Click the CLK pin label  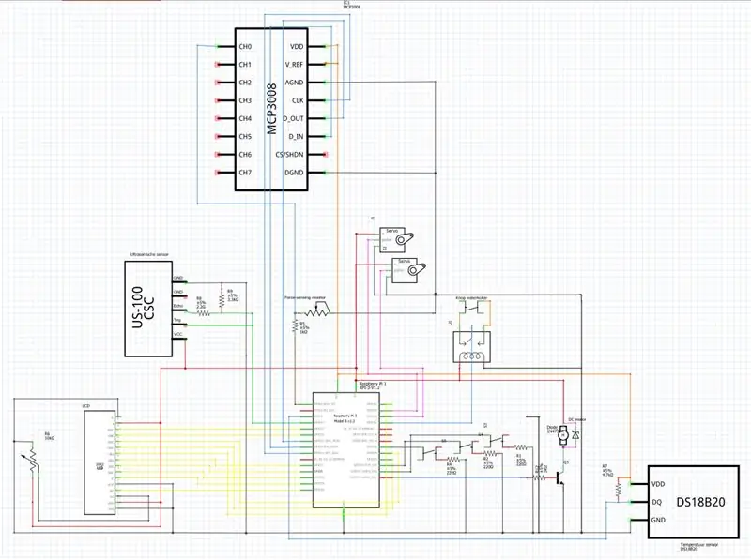tap(298, 100)
